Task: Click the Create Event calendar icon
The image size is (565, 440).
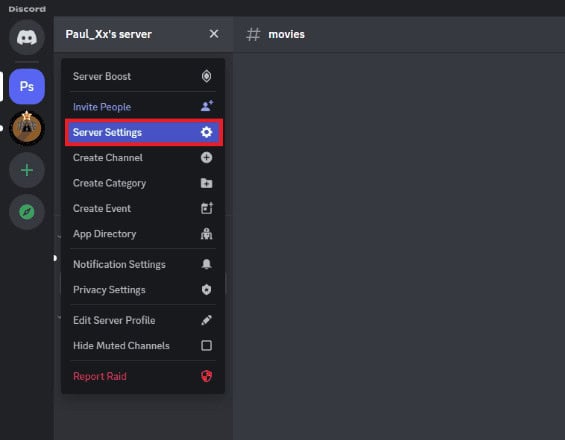Action: coord(207,208)
